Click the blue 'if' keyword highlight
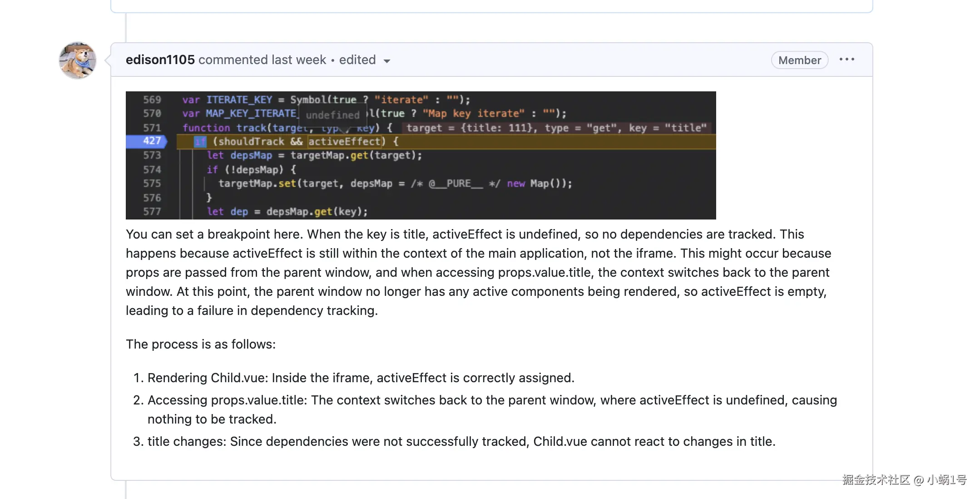980x499 pixels. click(200, 141)
